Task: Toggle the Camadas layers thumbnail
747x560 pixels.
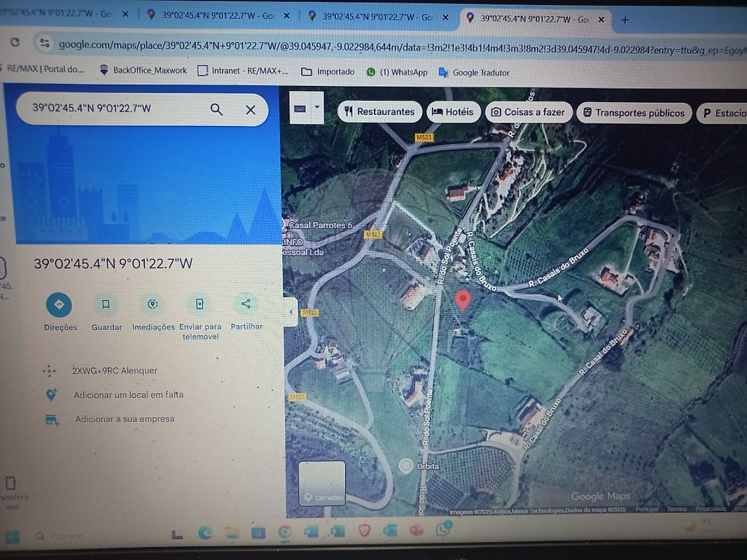Action: (x=322, y=483)
